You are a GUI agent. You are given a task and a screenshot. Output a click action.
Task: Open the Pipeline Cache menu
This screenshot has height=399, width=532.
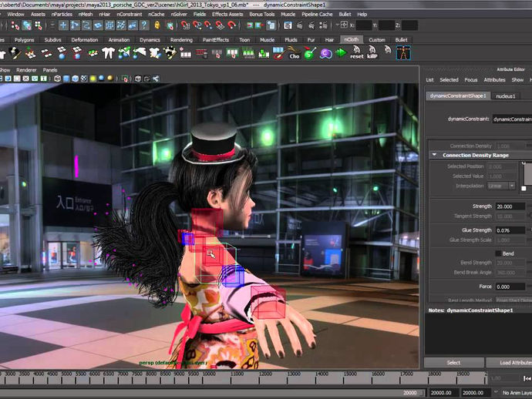tap(317, 14)
